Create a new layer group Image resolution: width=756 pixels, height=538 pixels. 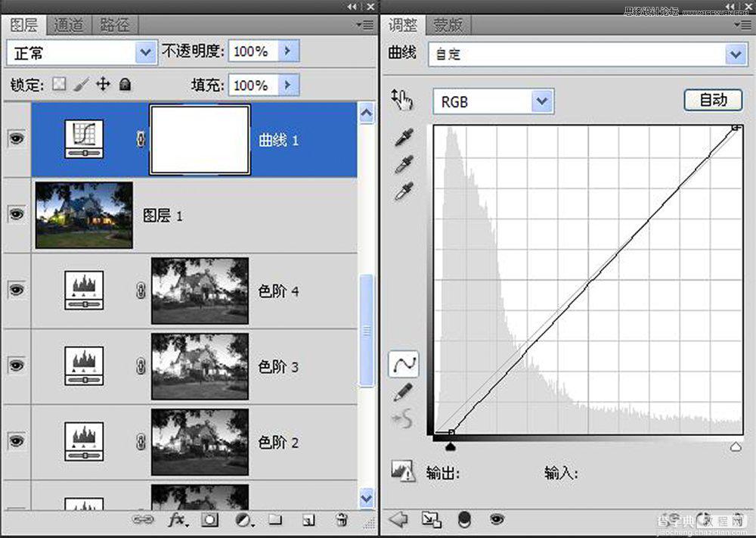(275, 520)
